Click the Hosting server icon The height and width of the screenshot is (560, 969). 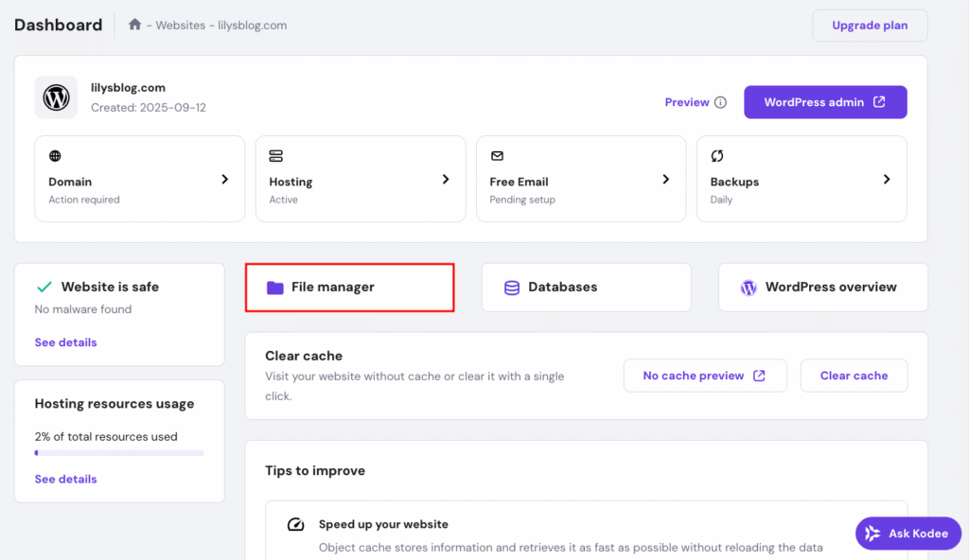[275, 155]
